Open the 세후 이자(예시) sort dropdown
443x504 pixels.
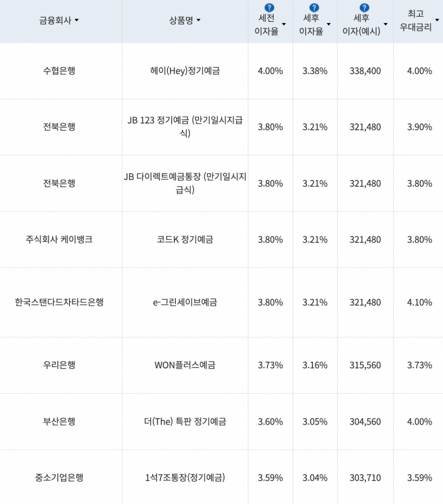[x=385, y=24]
